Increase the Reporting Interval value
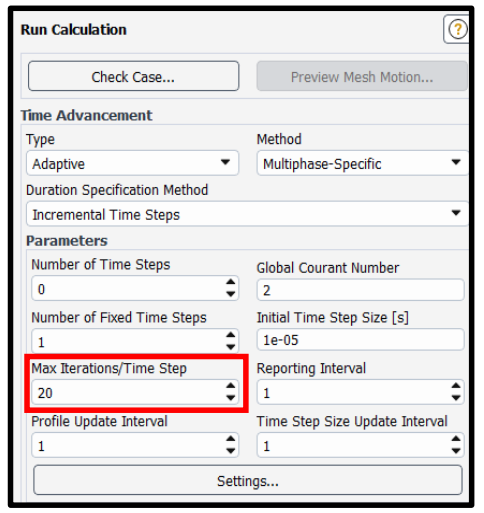The image size is (484, 513). pos(456,386)
